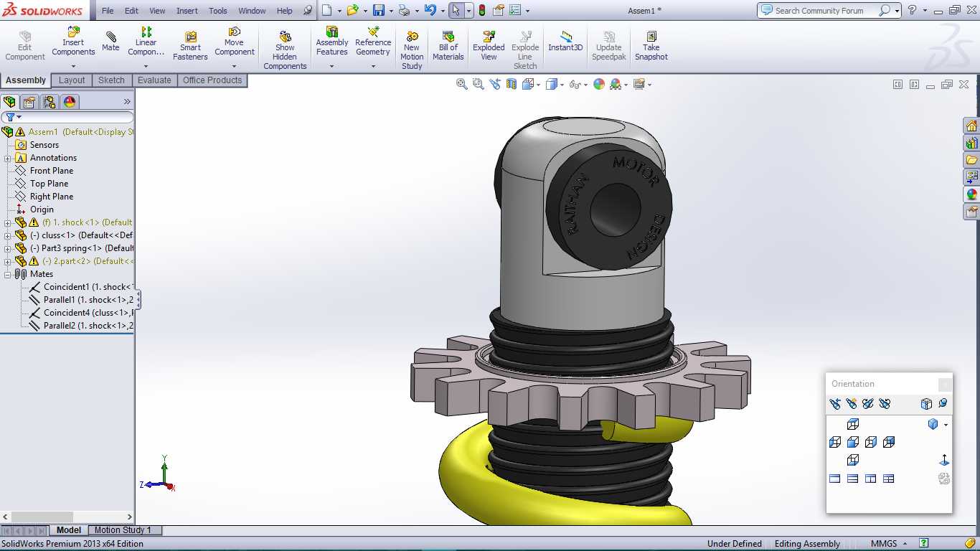The height and width of the screenshot is (551, 980).
Task: Click the Zoom to Area magnifier
Action: point(479,84)
